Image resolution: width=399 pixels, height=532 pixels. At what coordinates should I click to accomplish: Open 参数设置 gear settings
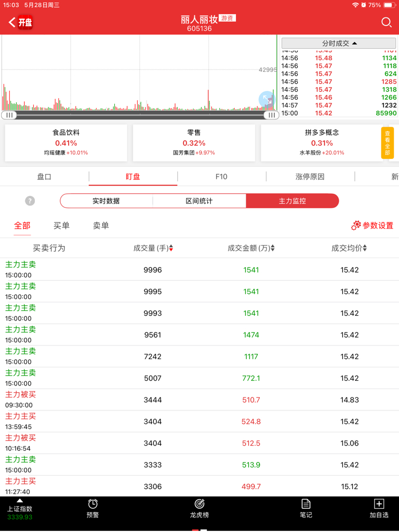pyautogui.click(x=372, y=225)
